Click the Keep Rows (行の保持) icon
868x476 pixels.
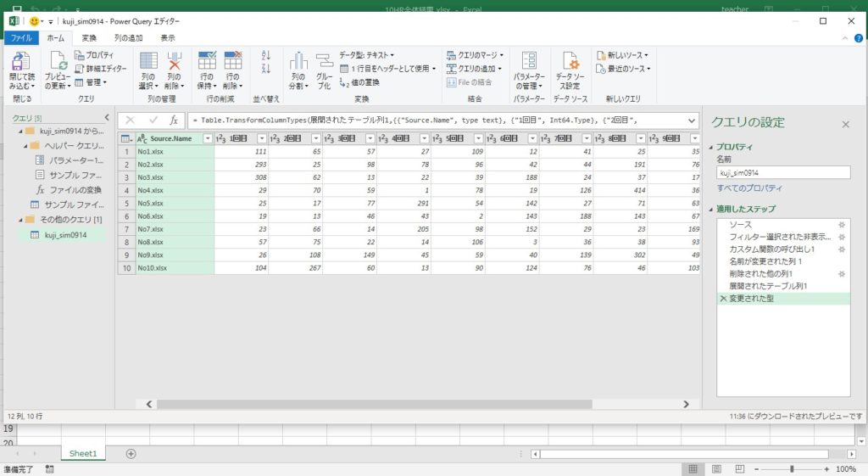tap(207, 61)
